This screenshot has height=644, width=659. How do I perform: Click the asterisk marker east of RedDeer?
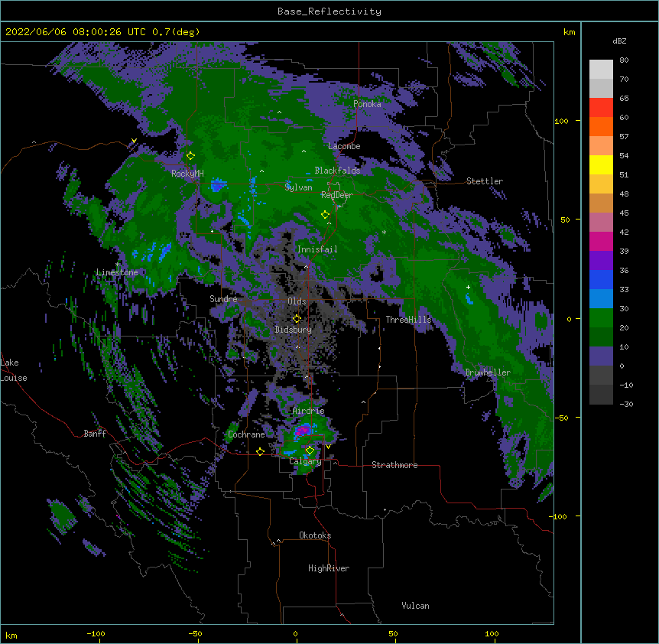pos(384,232)
